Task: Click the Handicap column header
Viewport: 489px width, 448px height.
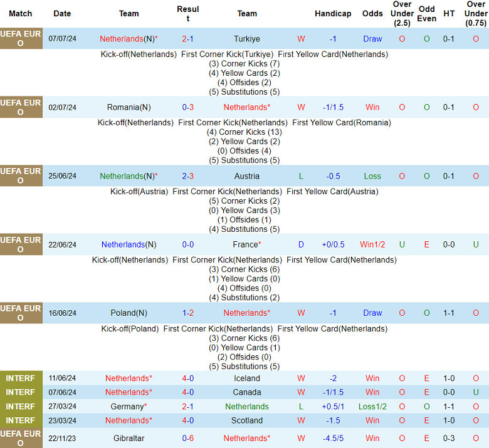Action: point(333,14)
